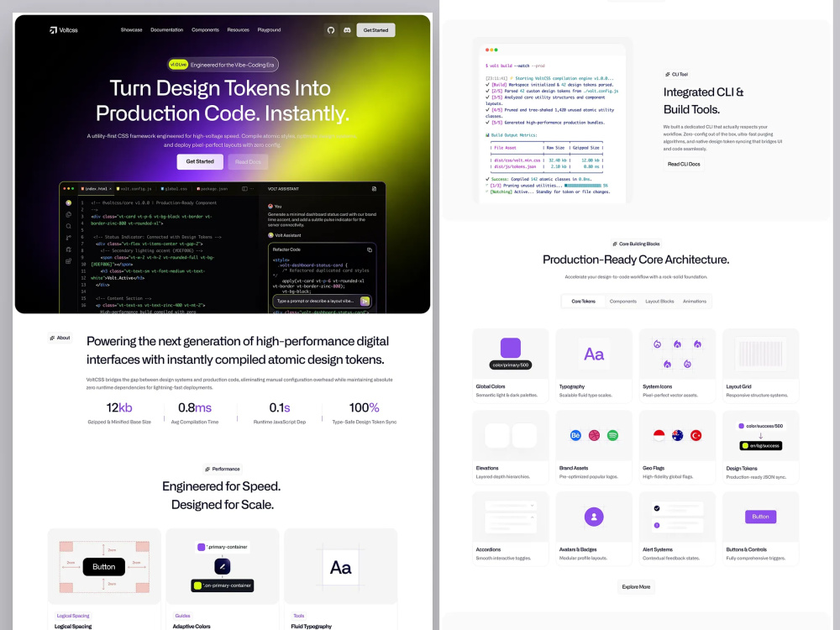Click the purple Button in Buttons & Controls
840x630 pixels.
(x=760, y=517)
